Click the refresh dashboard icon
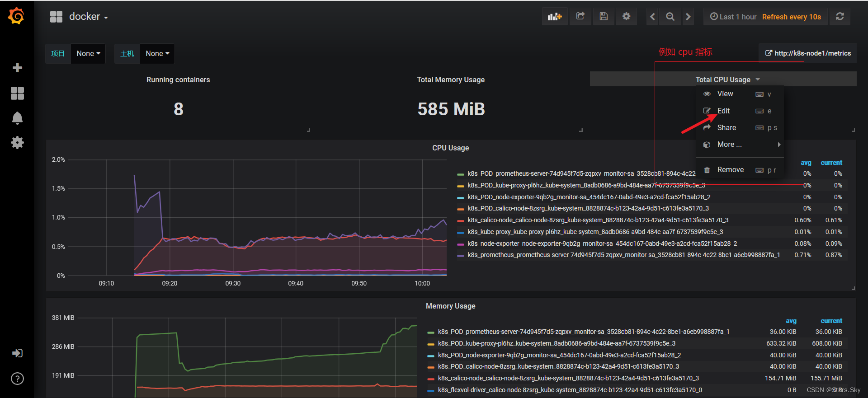 click(x=840, y=17)
